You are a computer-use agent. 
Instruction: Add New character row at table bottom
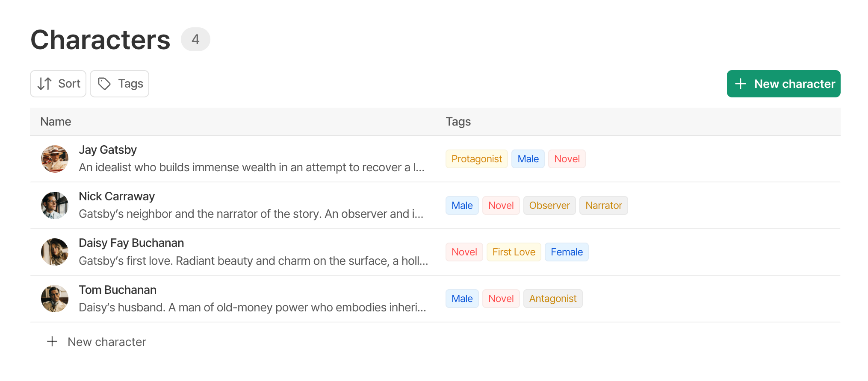point(97,342)
